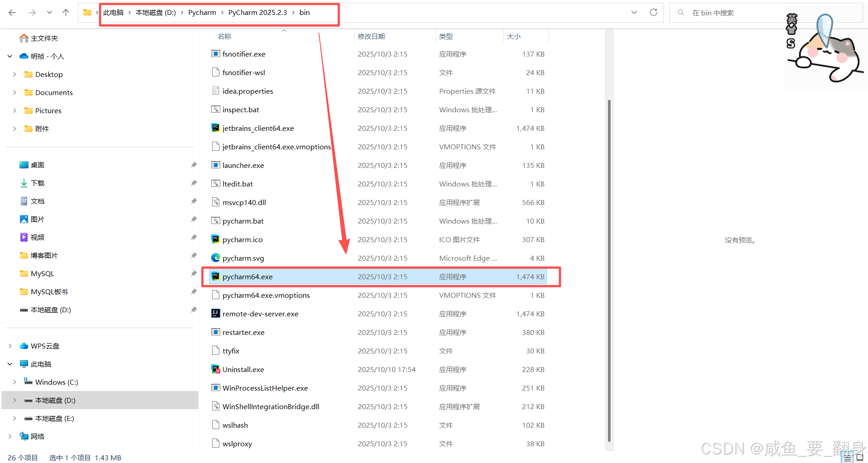Select the wslproxy file name
Screen dimensions: 868x463
pyautogui.click(x=237, y=444)
